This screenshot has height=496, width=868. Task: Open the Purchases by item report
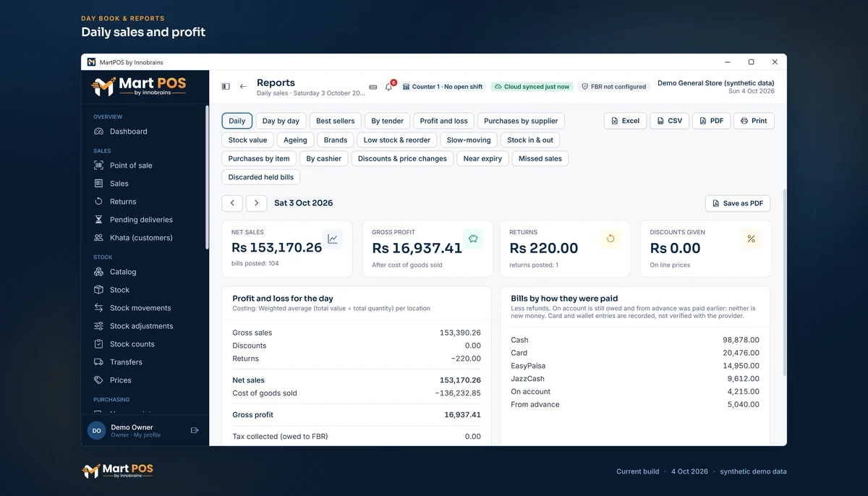point(259,158)
